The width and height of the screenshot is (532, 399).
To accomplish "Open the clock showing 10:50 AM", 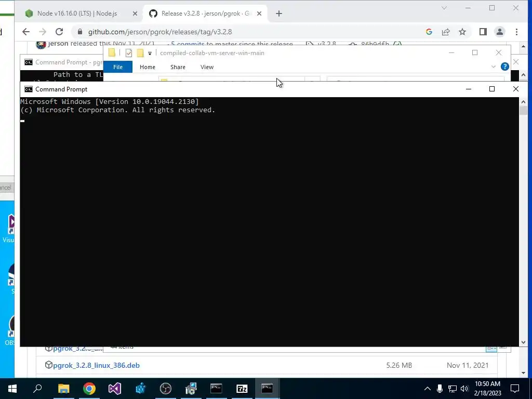I will 487,389.
